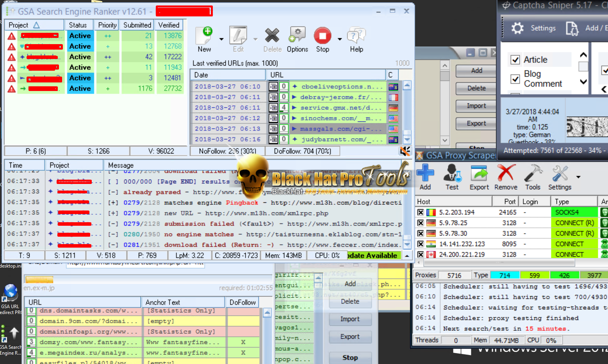
Task: Click the page icon in cboeliveoptions row
Action: [273, 86]
